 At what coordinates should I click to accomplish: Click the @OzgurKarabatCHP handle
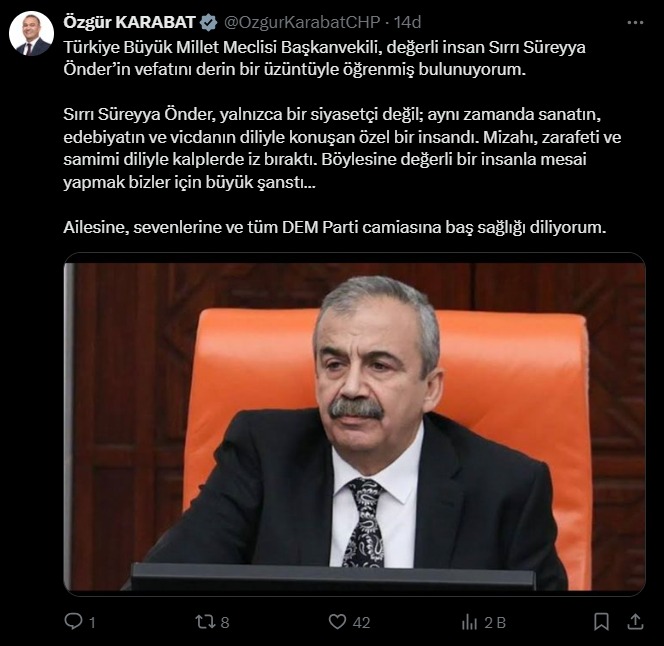(302, 22)
